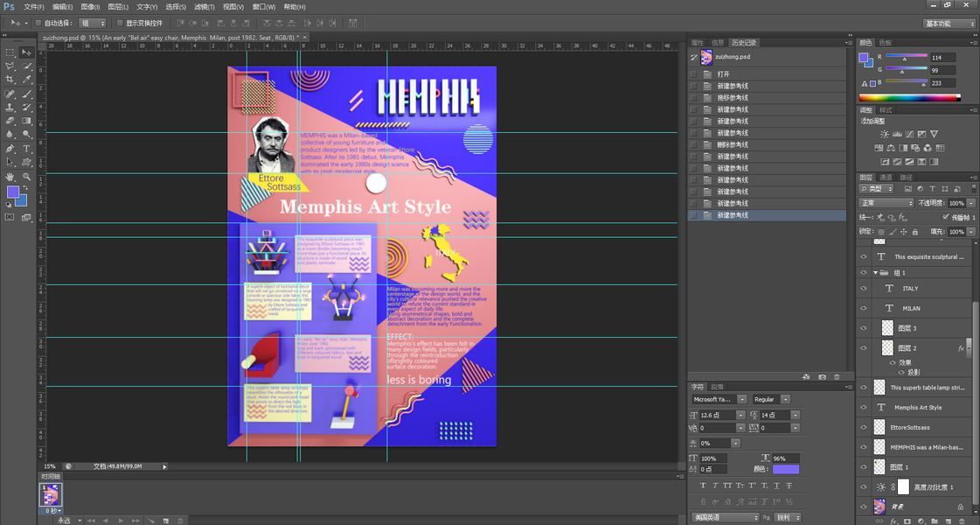Hide the MILAN text layer
Viewport: 980px width, 525px height.
(x=864, y=308)
